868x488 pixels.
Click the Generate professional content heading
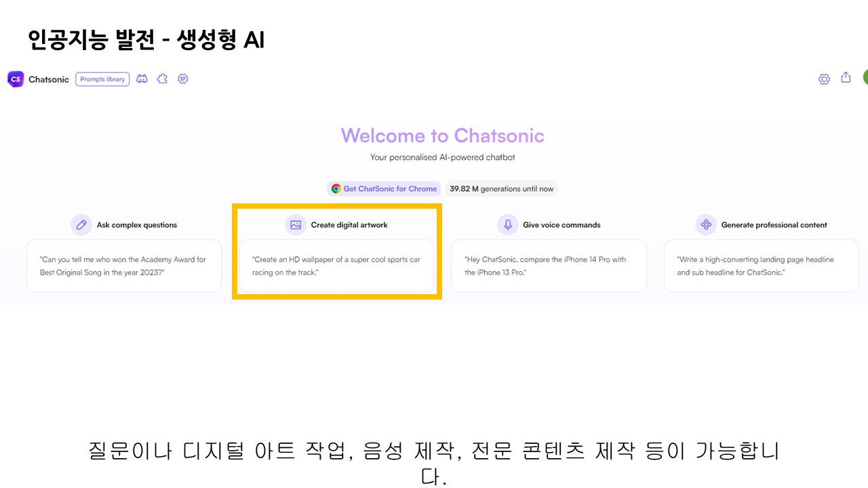click(774, 225)
